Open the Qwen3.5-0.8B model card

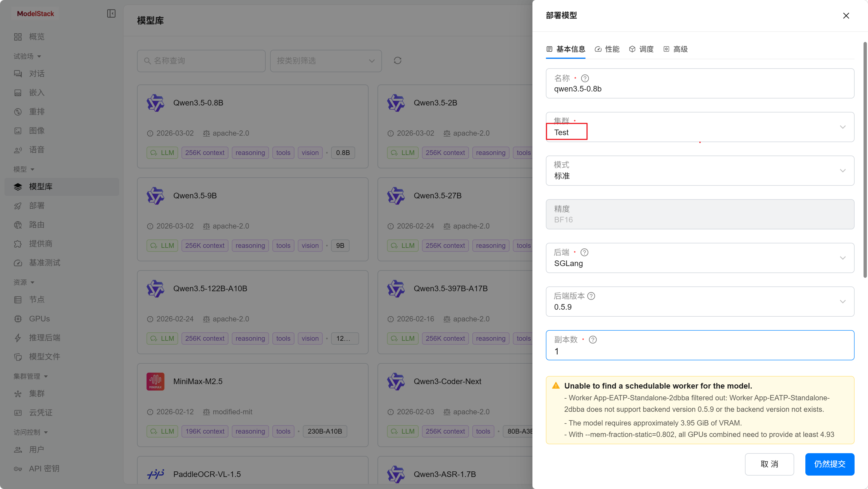(x=253, y=126)
